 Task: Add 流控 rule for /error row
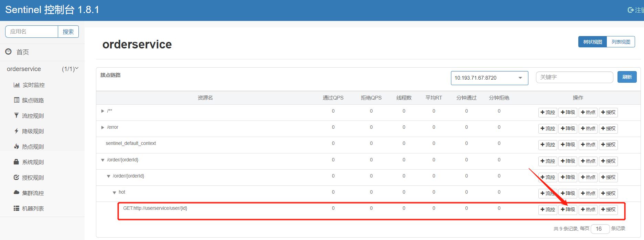(548, 128)
